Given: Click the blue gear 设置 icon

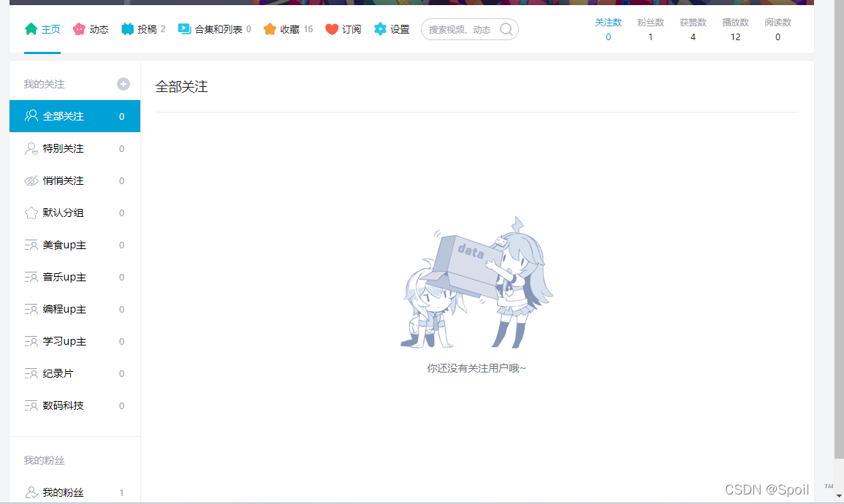Looking at the screenshot, I should pyautogui.click(x=380, y=29).
